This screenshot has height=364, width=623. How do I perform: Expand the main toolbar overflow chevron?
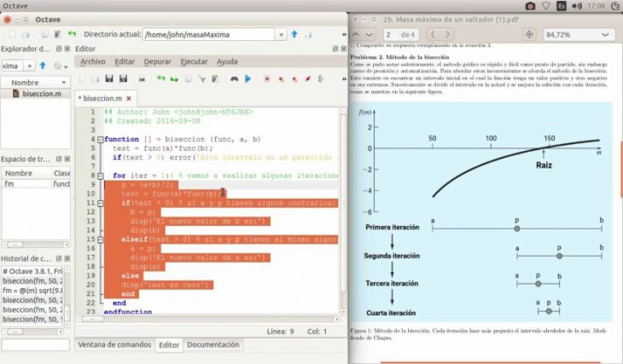pyautogui.click(x=344, y=35)
